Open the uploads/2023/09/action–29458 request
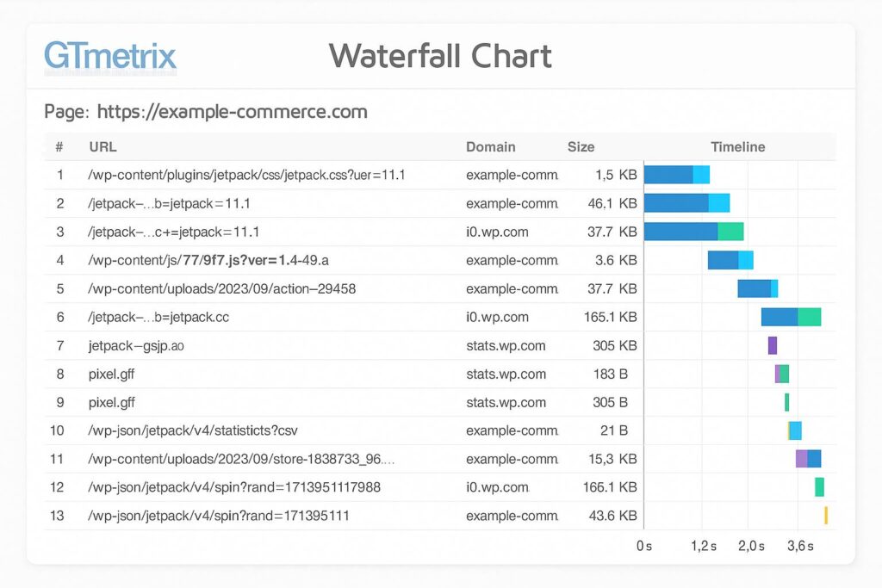This screenshot has height=588, width=882. point(221,288)
